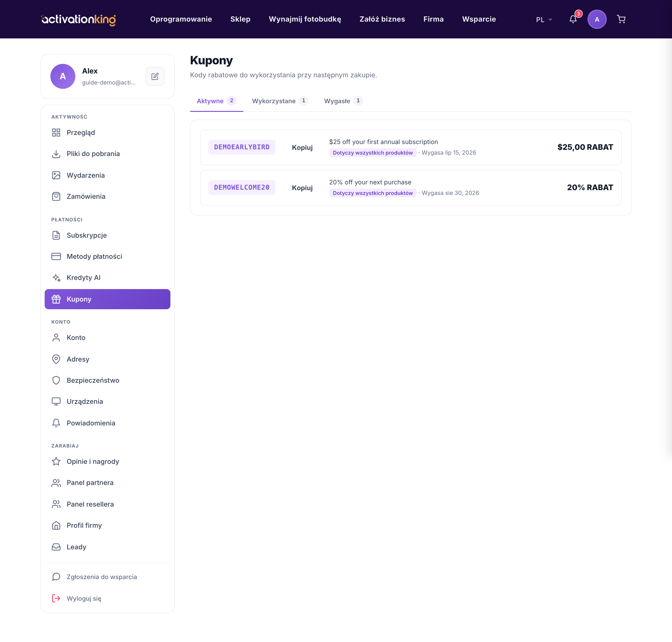Copy the DEMOEARLYBIRD coupon via Kopiuj
672x642 pixels.
pyautogui.click(x=302, y=147)
